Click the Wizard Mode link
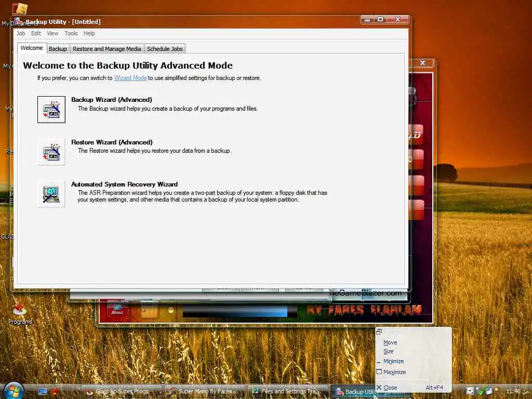The width and height of the screenshot is (532, 399). point(130,78)
